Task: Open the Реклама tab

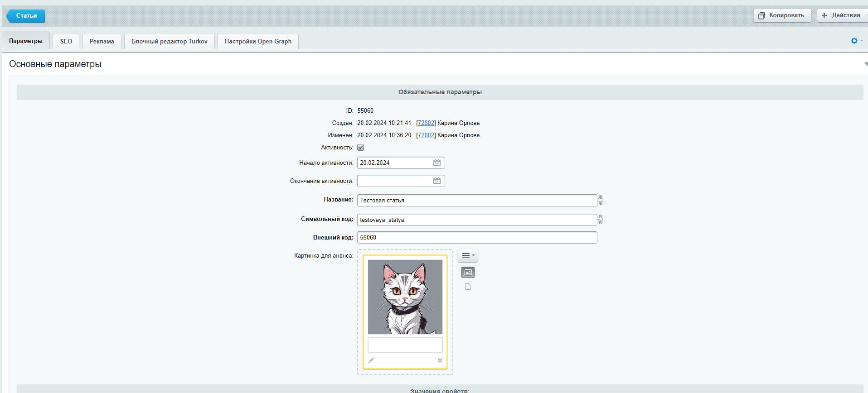Action: pyautogui.click(x=102, y=41)
